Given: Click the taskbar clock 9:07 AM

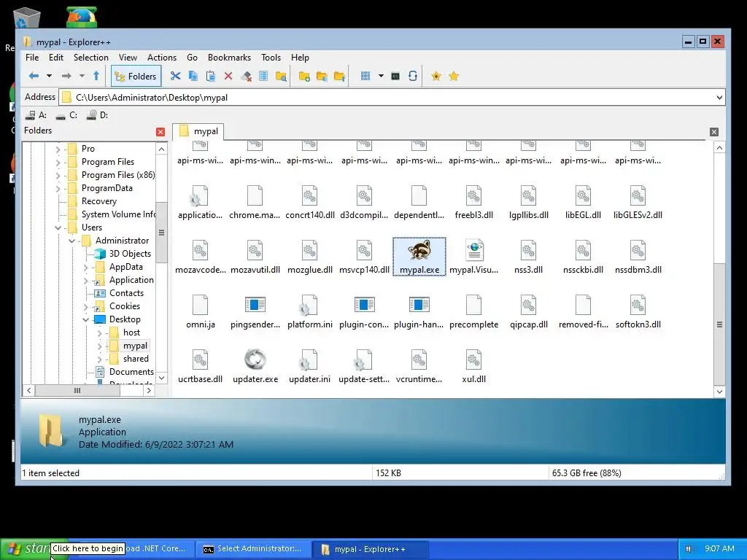Looking at the screenshot, I should click(x=719, y=548).
